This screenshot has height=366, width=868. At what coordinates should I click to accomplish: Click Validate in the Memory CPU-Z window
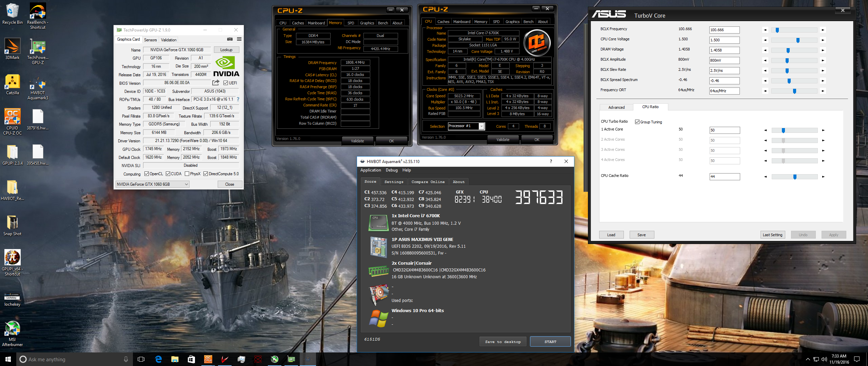[357, 141]
